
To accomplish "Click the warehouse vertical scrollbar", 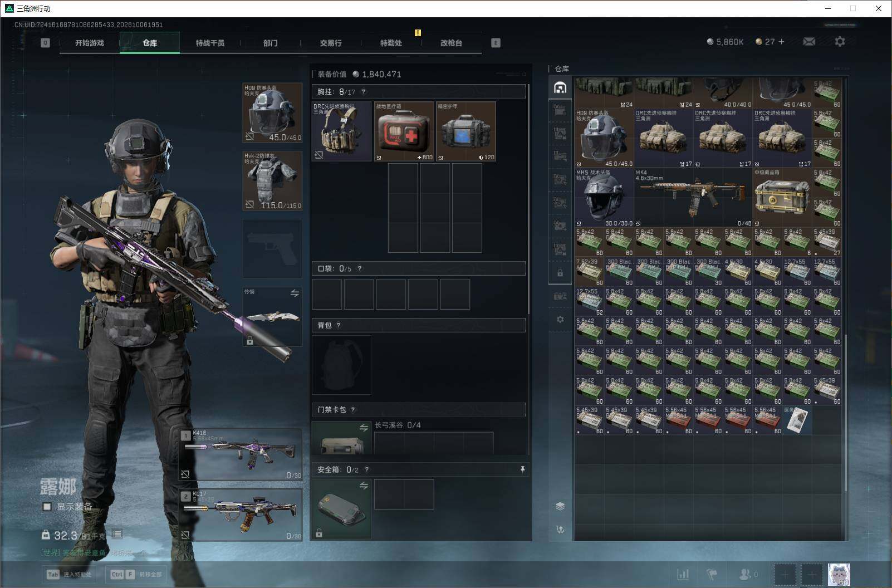I will tap(846, 412).
